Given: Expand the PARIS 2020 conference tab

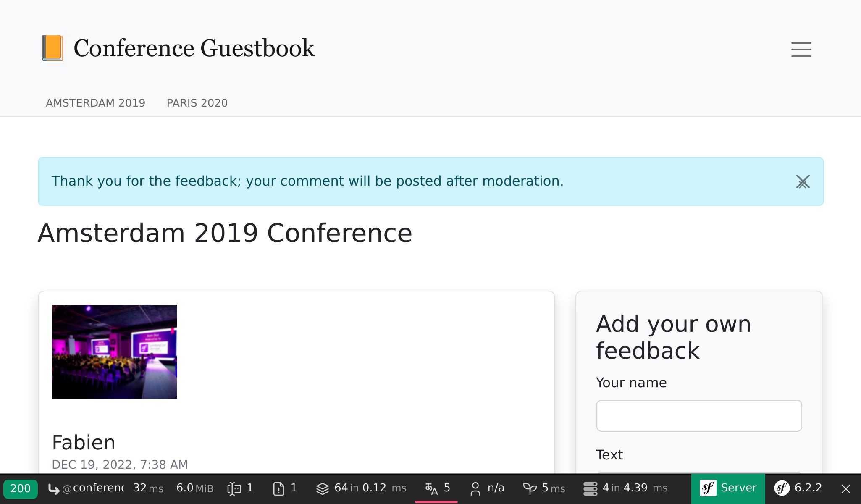Looking at the screenshot, I should [x=197, y=103].
